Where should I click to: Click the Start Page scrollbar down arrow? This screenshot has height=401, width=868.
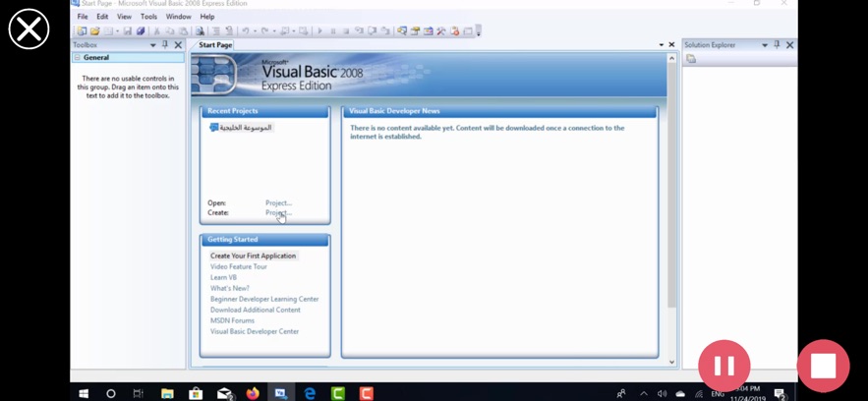(x=672, y=363)
